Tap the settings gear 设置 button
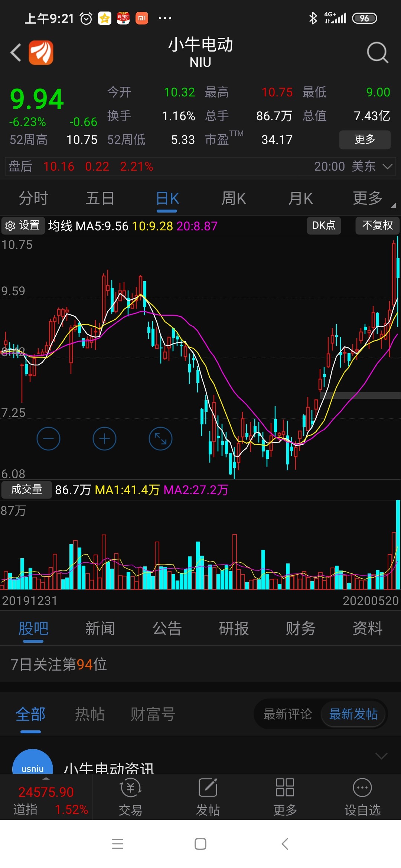The image size is (401, 868). [23, 226]
